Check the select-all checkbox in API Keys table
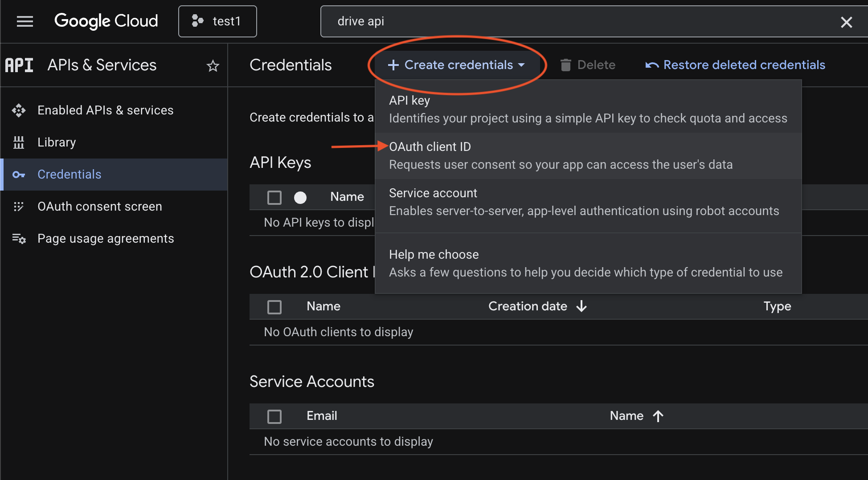Screen dimensions: 868x480 pyautogui.click(x=274, y=197)
